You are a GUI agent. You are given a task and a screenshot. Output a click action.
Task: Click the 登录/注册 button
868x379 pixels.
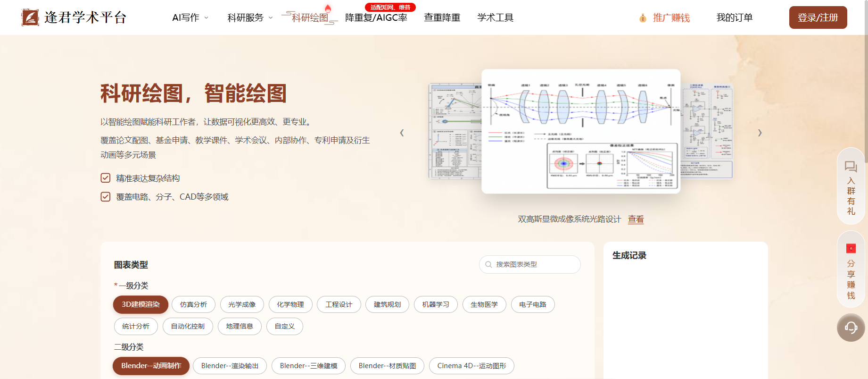(x=818, y=17)
